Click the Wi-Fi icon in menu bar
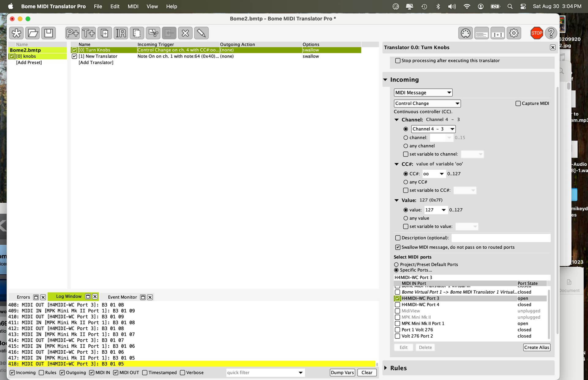This screenshot has height=380, width=588. click(467, 6)
